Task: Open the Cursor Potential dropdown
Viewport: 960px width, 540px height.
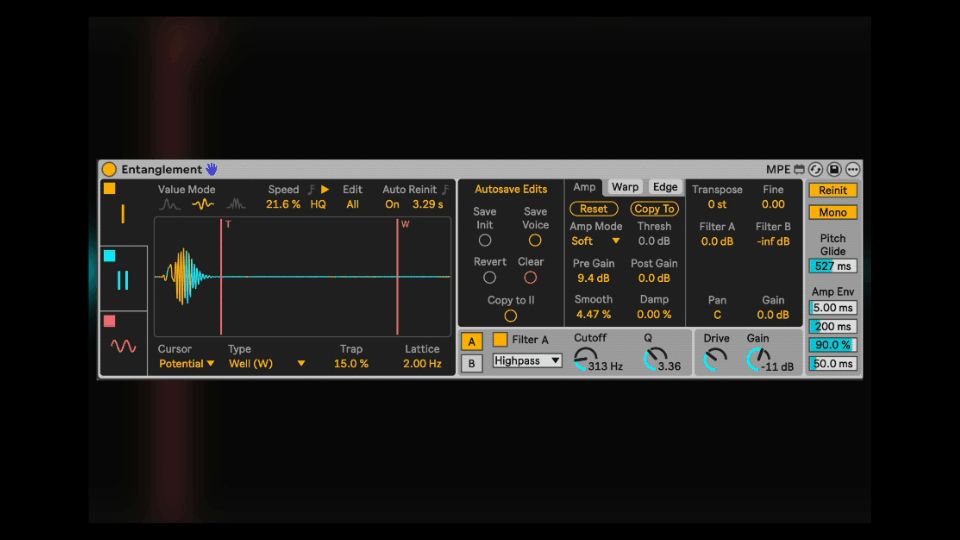Action: tap(186, 364)
